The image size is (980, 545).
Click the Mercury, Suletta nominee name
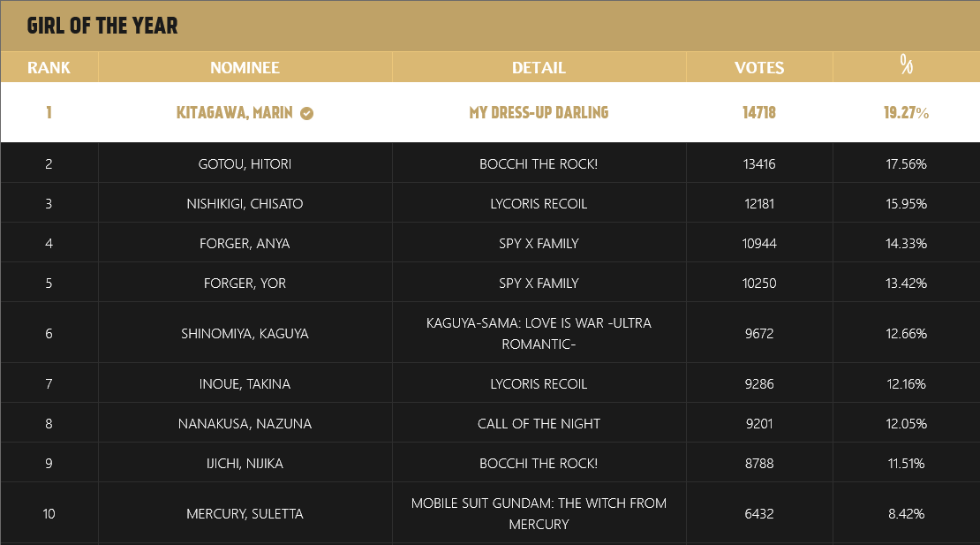[245, 514]
